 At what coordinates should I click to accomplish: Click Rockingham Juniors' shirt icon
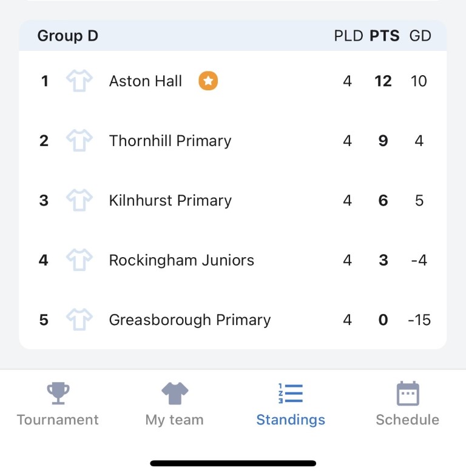79,260
